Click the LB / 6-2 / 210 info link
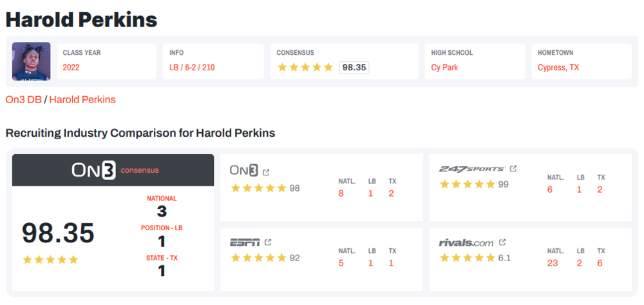644x305 pixels. [x=192, y=67]
